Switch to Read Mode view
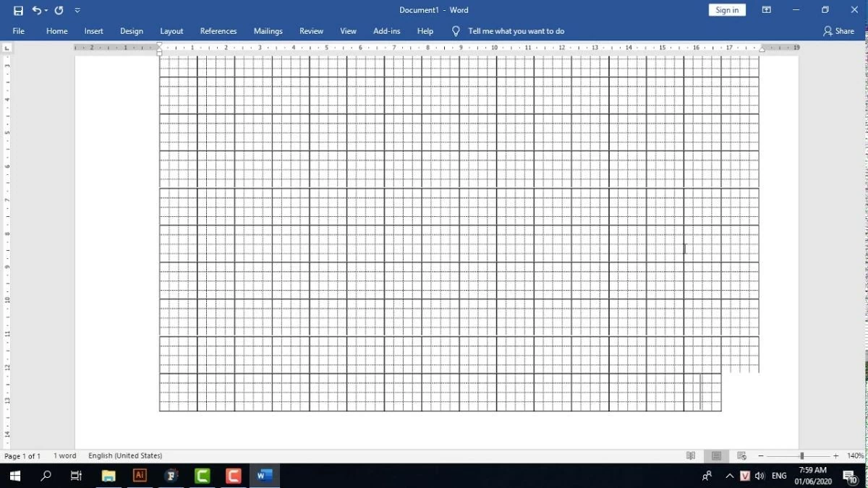868x488 pixels. pos(691,456)
